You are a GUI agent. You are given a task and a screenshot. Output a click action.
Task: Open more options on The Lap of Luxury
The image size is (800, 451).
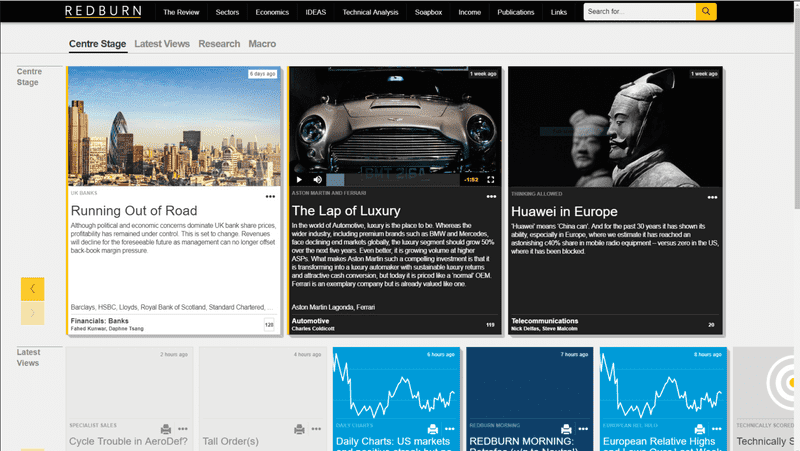[491, 197]
